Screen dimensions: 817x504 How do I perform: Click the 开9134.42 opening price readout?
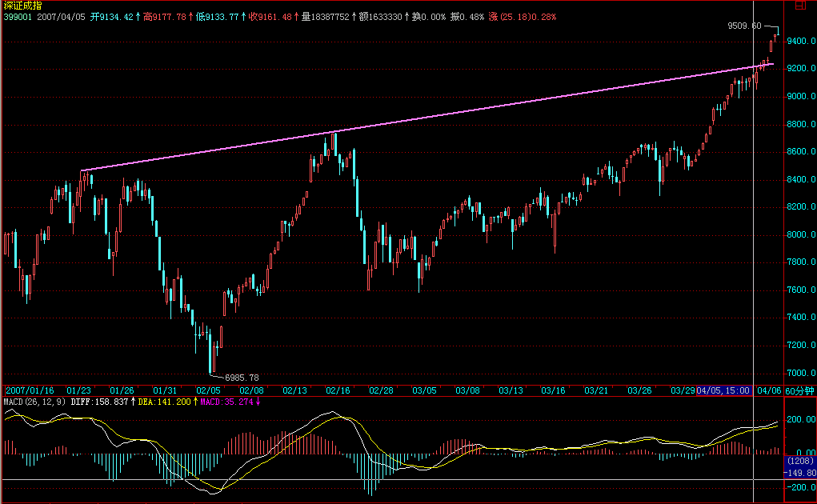point(111,16)
